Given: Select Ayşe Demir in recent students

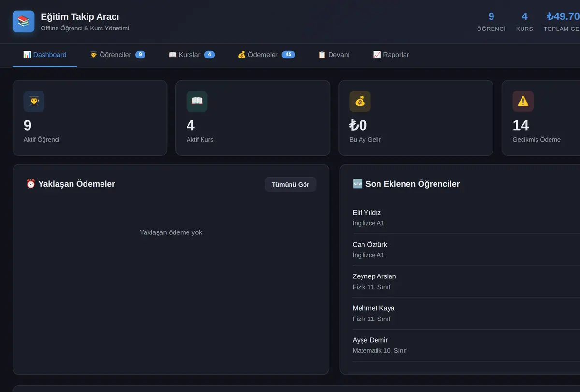Looking at the screenshot, I should pos(370,340).
